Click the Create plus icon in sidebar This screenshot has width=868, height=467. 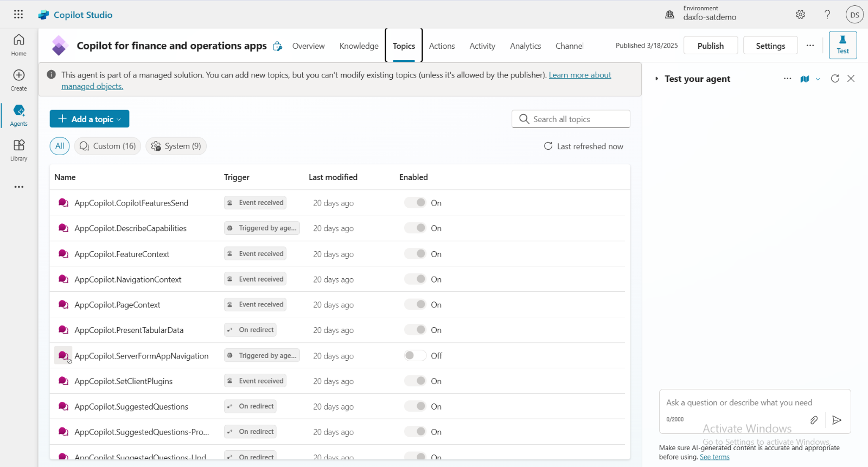(x=18, y=75)
